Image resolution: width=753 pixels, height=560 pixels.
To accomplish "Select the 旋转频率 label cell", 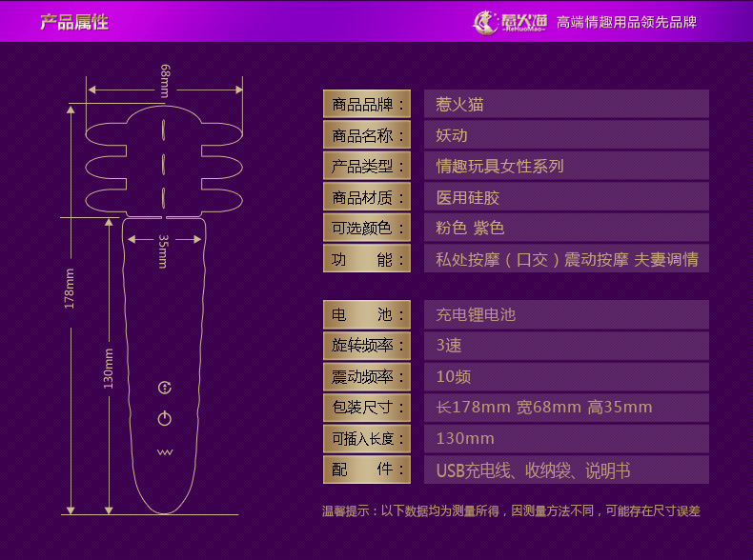I will 367,345.
